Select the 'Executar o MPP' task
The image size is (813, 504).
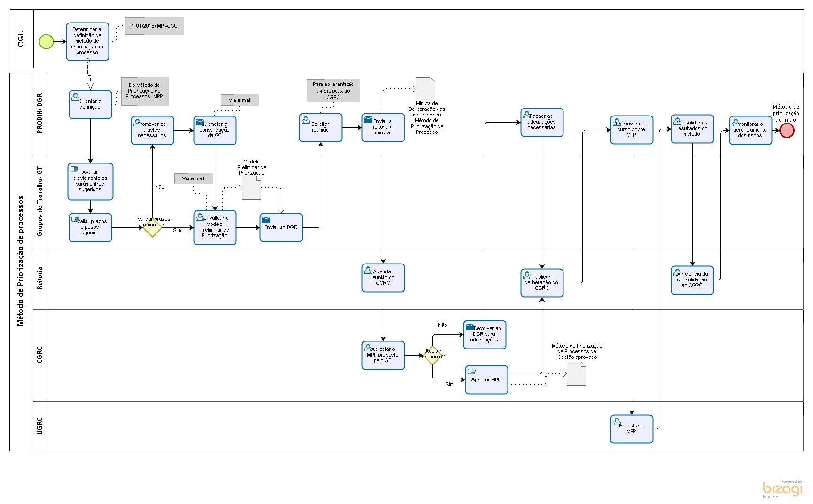632,429
